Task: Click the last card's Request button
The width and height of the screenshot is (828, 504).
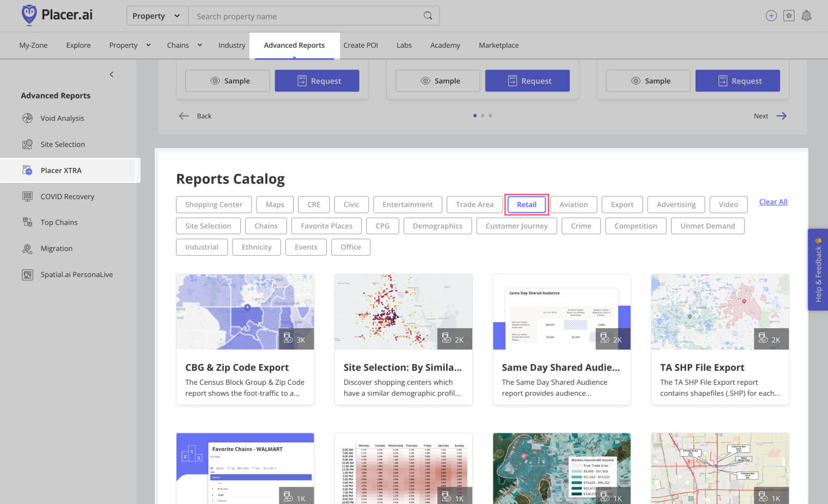Action: (738, 81)
